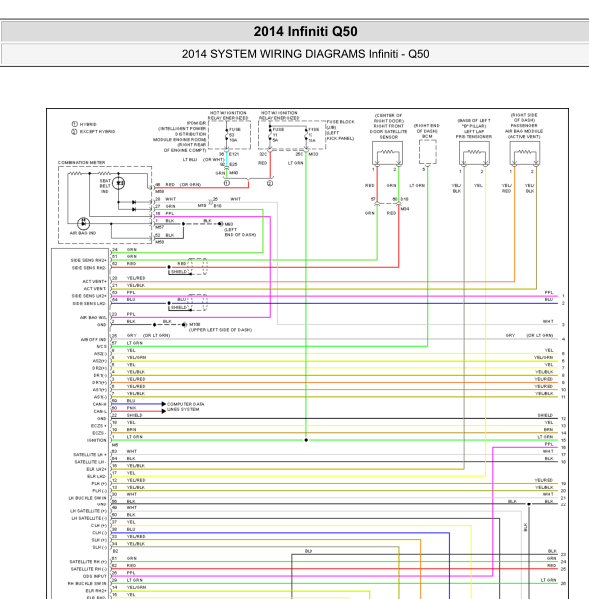The height and width of the screenshot is (599, 589).
Task: Click the air bag indicator lamp symbol
Action: click(83, 223)
